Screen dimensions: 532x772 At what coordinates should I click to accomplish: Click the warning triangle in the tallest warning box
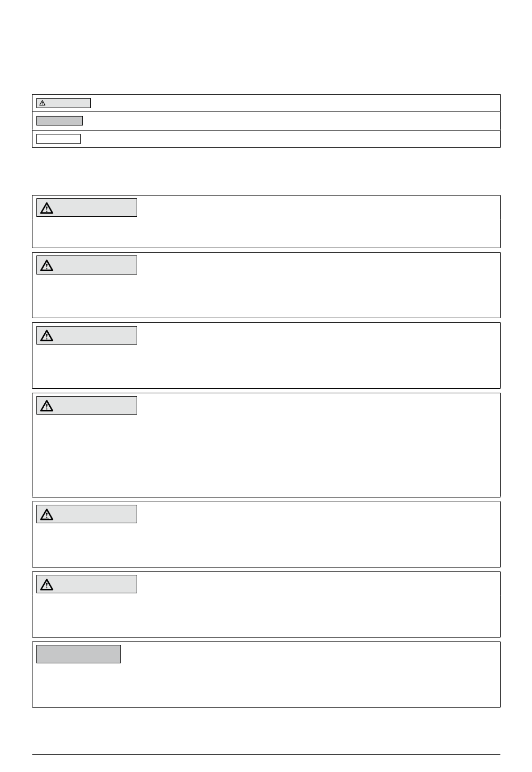click(x=47, y=406)
